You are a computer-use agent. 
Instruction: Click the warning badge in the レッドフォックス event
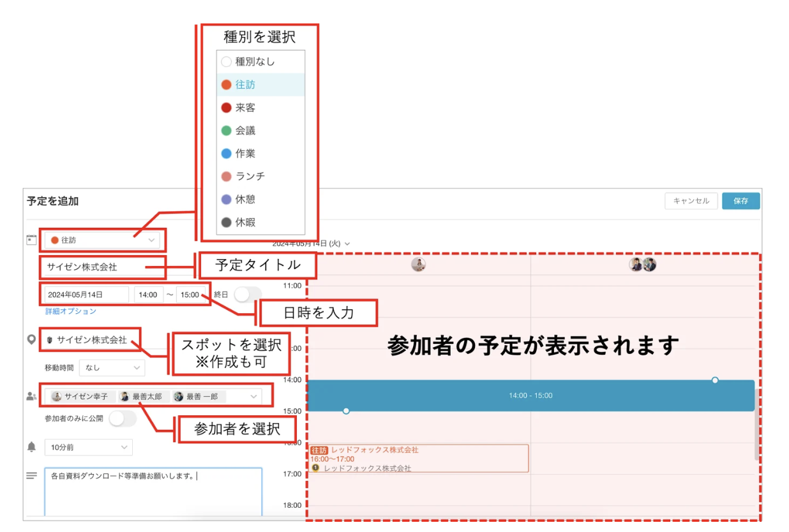(315, 468)
